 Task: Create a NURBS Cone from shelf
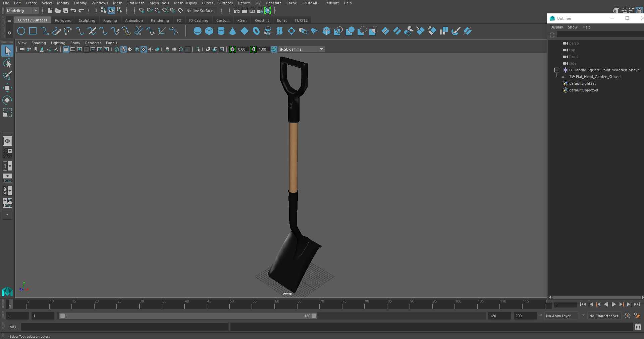click(x=232, y=31)
